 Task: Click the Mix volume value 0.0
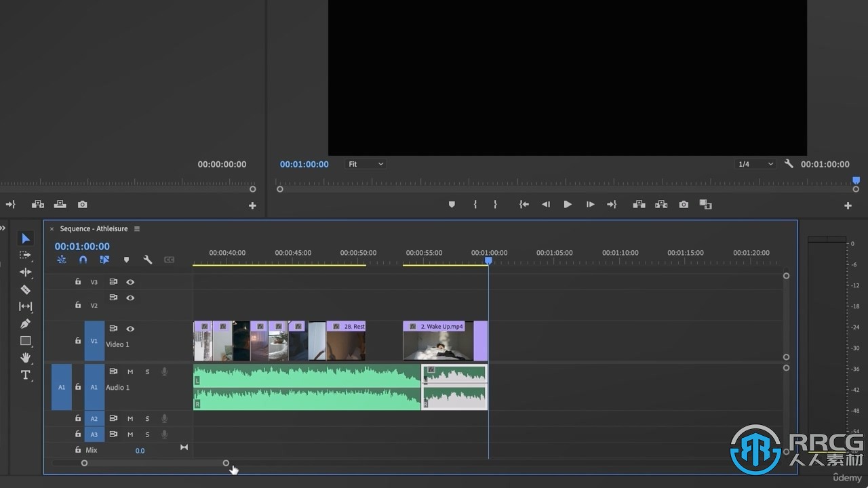click(140, 451)
